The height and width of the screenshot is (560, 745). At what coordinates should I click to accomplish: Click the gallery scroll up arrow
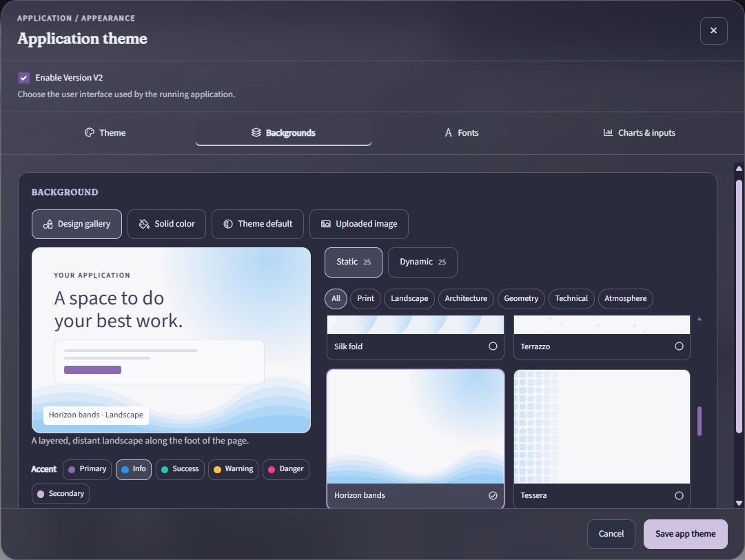[x=700, y=319]
